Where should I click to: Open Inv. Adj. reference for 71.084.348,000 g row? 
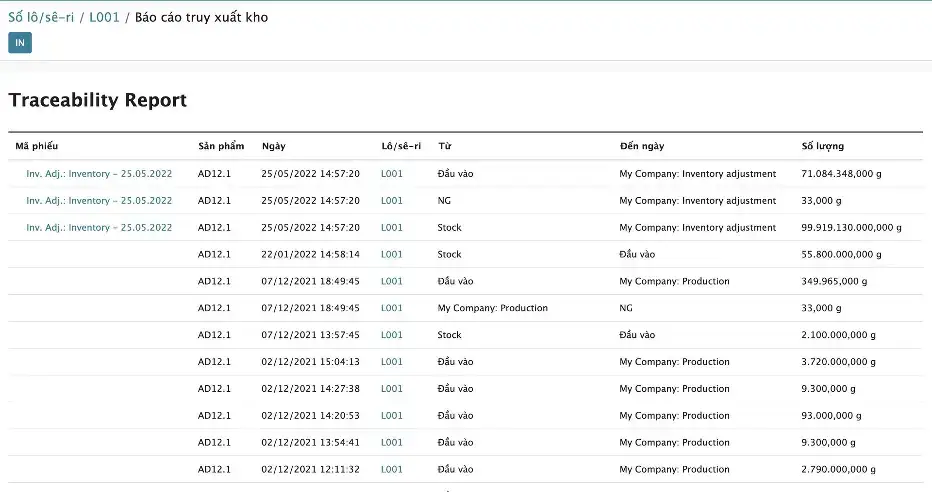pyautogui.click(x=99, y=174)
